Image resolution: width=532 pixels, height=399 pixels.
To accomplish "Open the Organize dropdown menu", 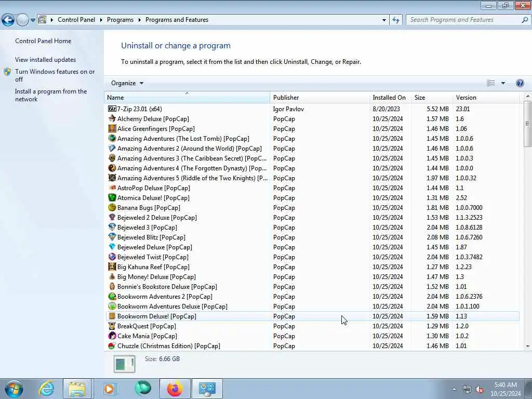I will tap(127, 83).
